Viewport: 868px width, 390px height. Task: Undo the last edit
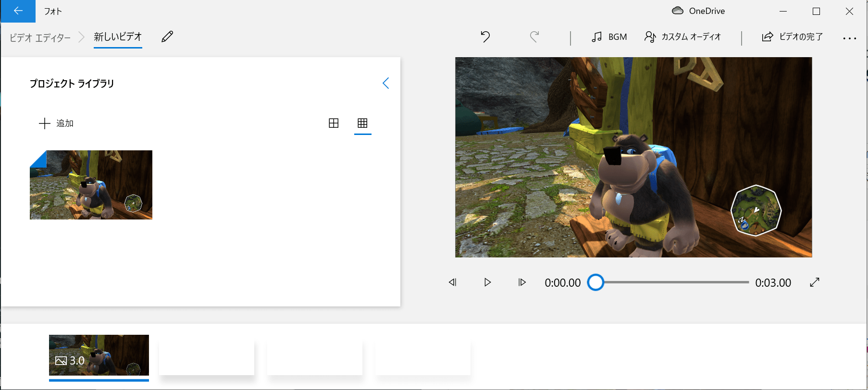pyautogui.click(x=485, y=37)
